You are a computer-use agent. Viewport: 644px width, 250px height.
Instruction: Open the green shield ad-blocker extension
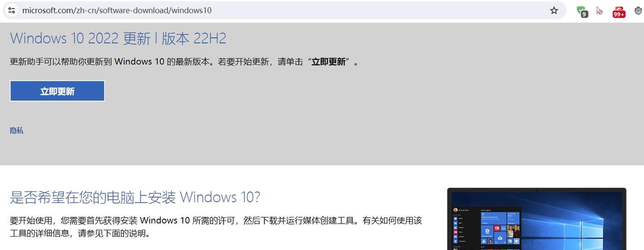click(581, 11)
